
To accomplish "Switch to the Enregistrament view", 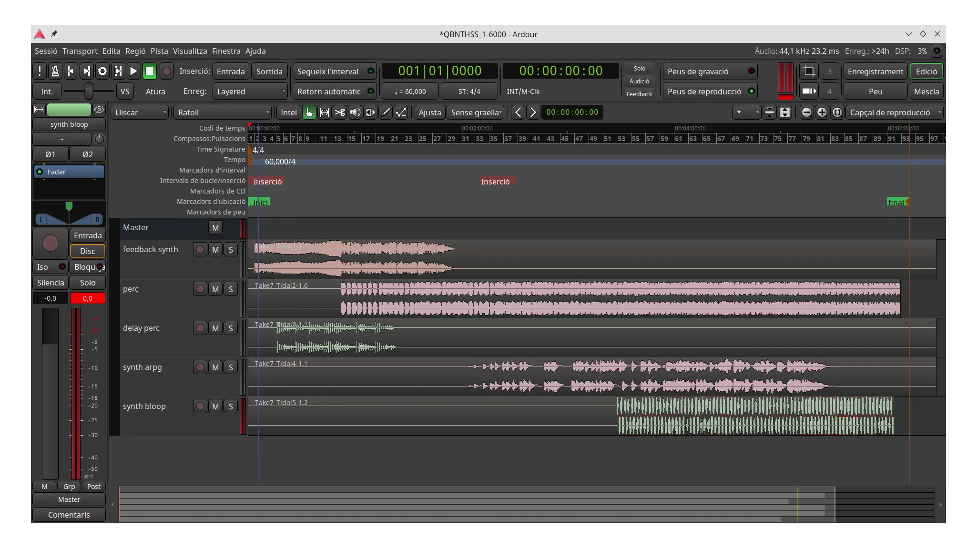I will (875, 71).
